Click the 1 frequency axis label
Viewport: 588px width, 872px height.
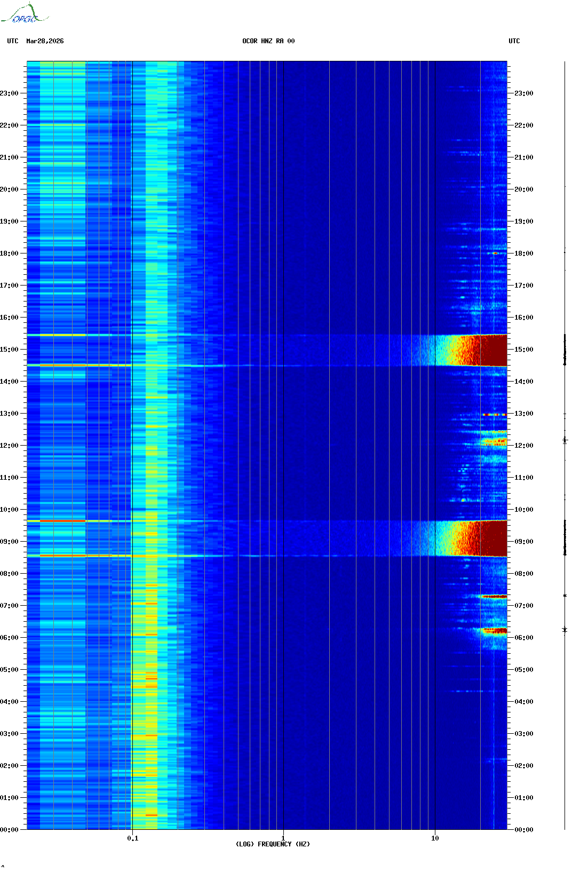point(283,838)
